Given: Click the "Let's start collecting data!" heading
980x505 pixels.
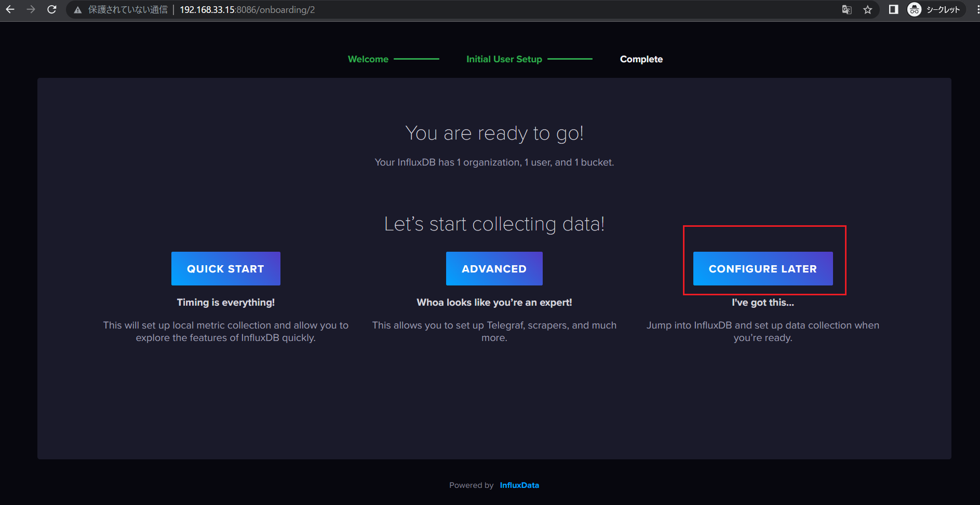Looking at the screenshot, I should click(494, 224).
